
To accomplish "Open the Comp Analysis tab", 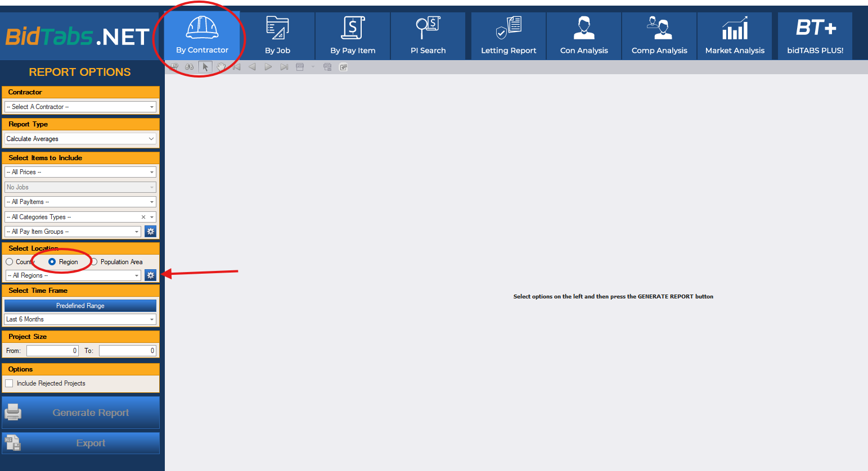I will click(x=659, y=35).
